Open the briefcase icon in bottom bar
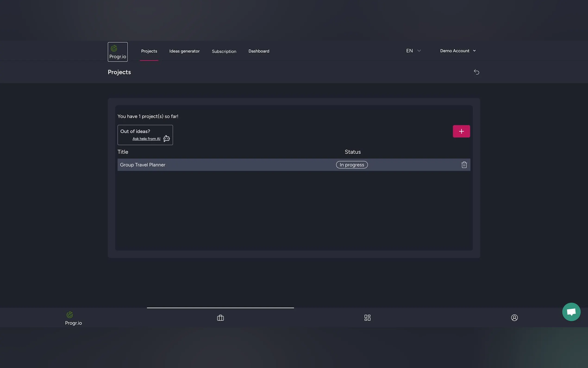 220,318
